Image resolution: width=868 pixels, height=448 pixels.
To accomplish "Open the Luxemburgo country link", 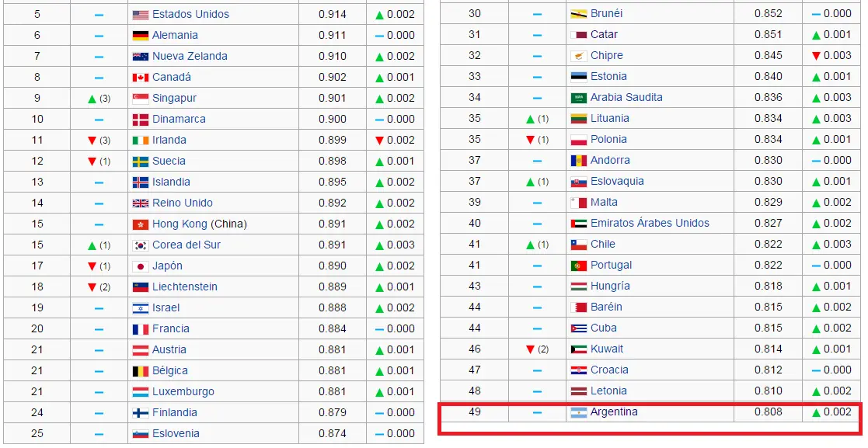I will [185, 391].
